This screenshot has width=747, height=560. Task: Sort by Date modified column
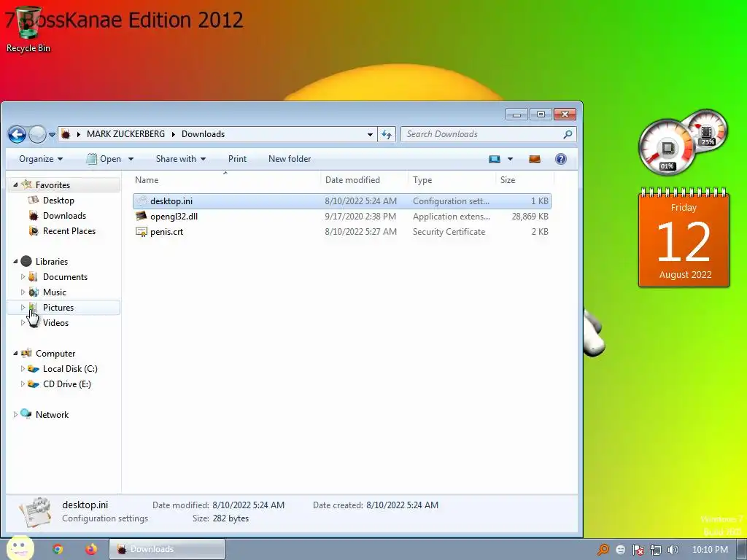click(x=365, y=180)
